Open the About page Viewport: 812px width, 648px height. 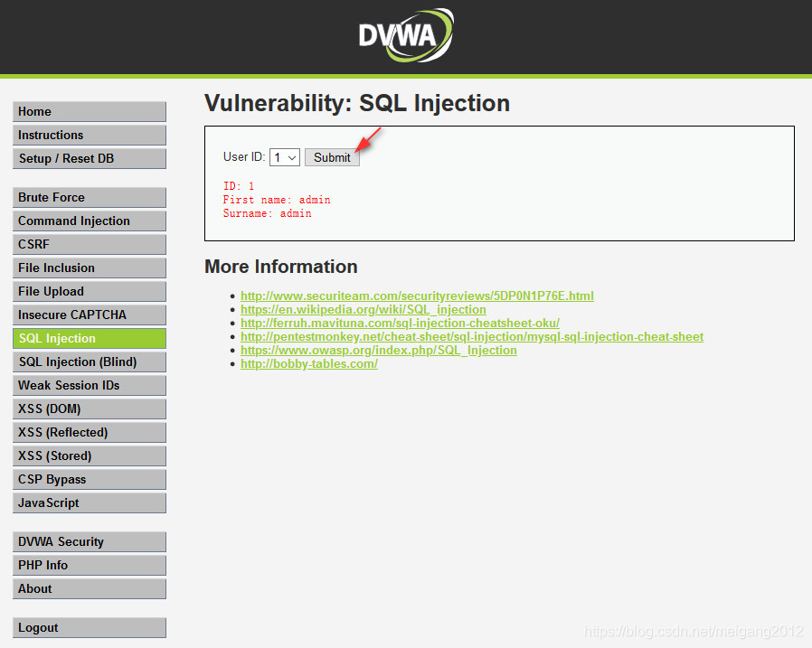point(90,589)
